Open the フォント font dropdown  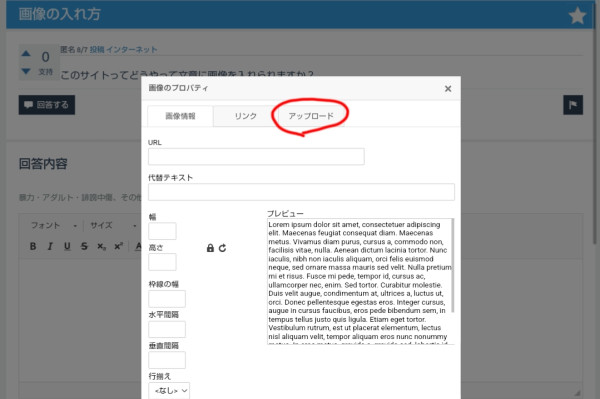pos(54,225)
